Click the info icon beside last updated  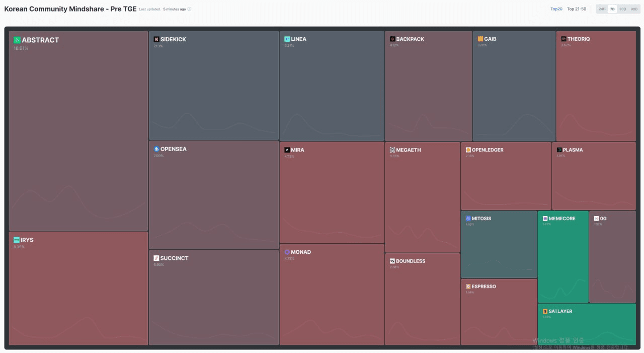(189, 9)
